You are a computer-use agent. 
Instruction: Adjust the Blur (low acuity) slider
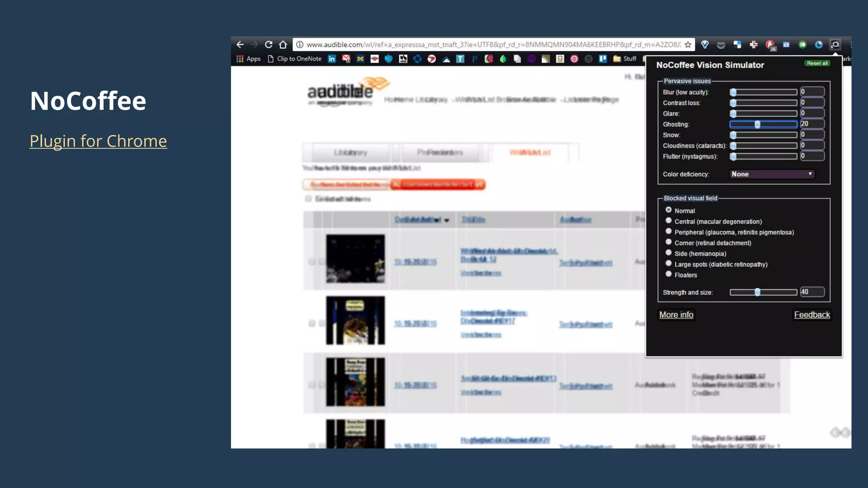click(x=763, y=92)
